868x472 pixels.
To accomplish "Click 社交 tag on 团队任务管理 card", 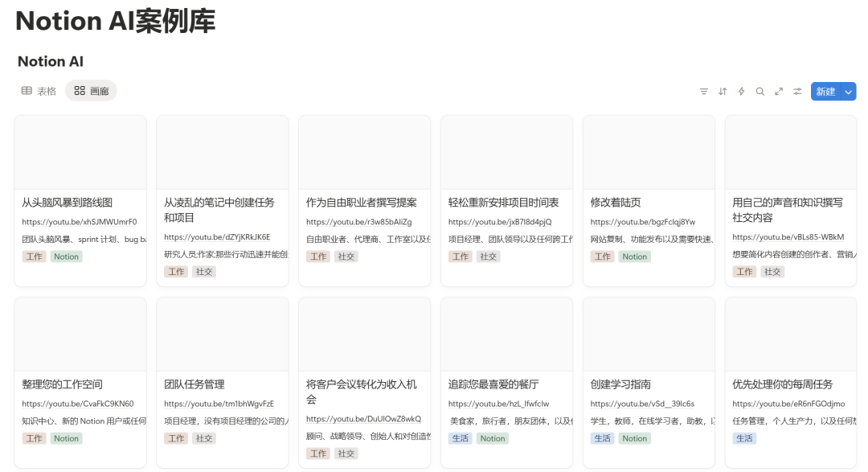I will coord(203,438).
